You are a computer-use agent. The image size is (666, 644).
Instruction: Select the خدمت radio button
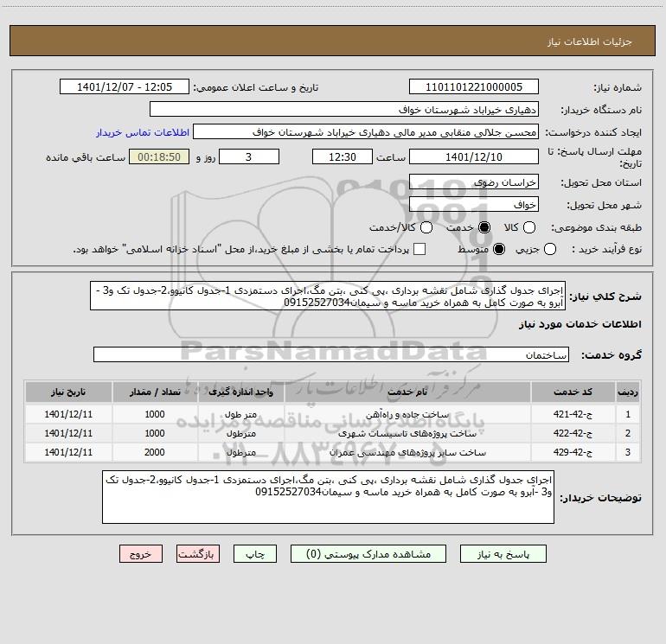tap(483, 227)
